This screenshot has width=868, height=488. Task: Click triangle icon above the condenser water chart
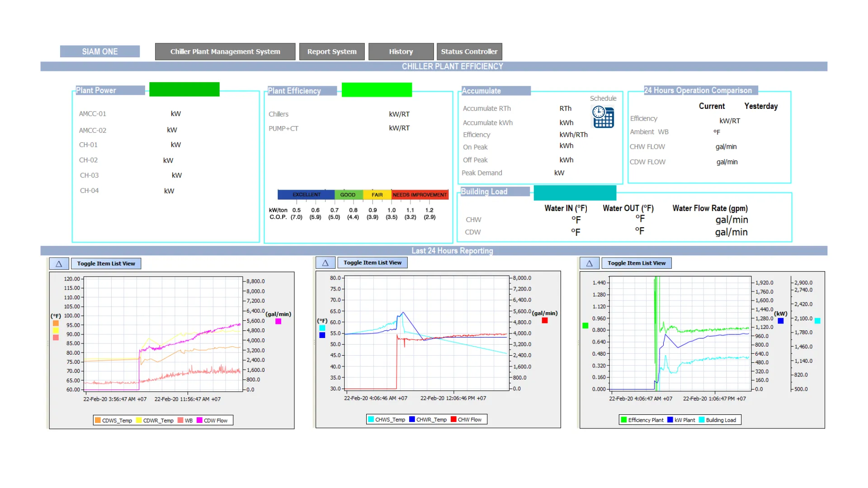click(59, 264)
